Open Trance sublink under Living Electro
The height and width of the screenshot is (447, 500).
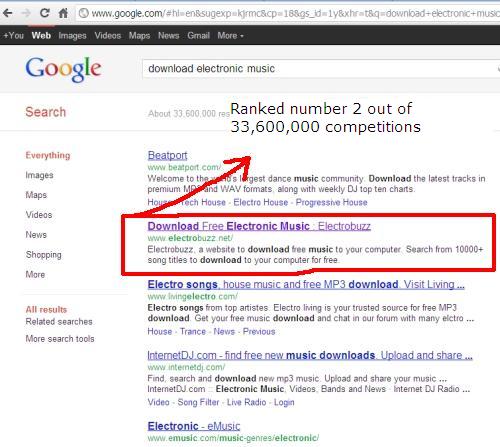tap(193, 332)
